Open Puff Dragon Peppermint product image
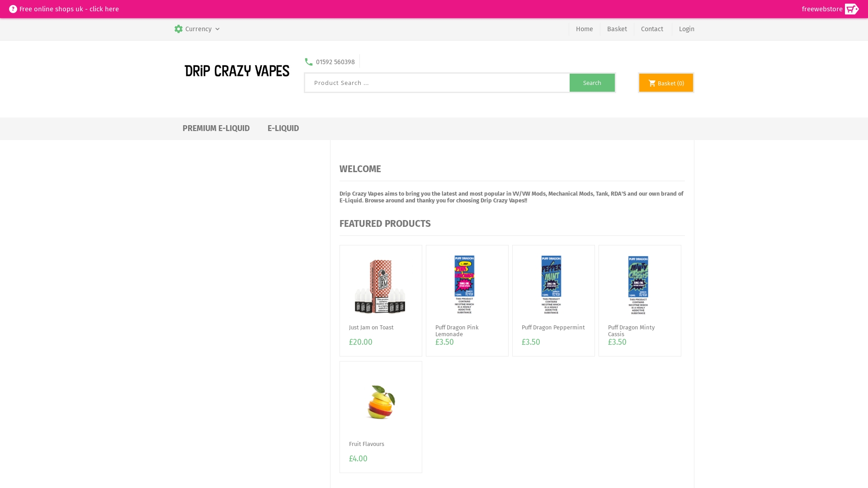 551,285
